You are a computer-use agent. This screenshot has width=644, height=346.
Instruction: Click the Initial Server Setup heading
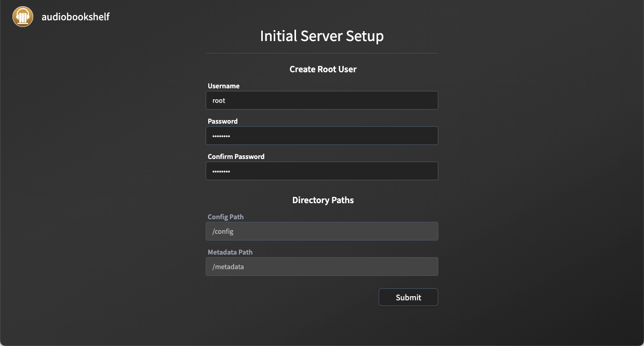[321, 36]
